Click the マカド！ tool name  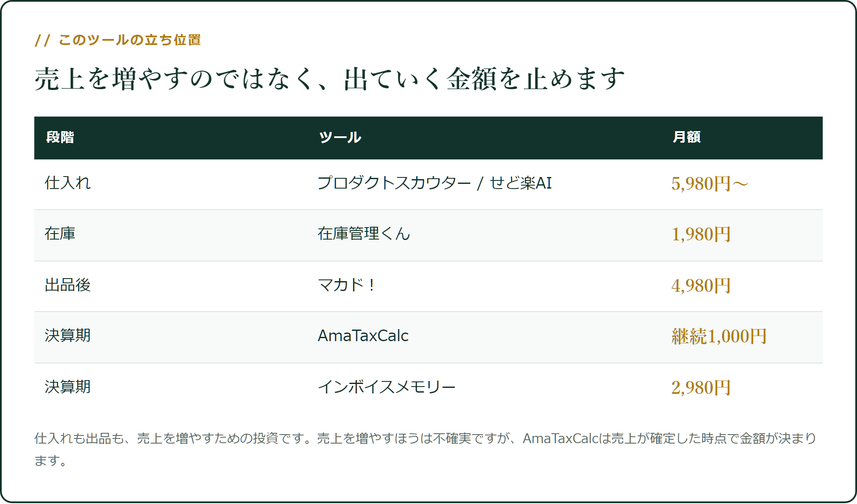(x=347, y=285)
